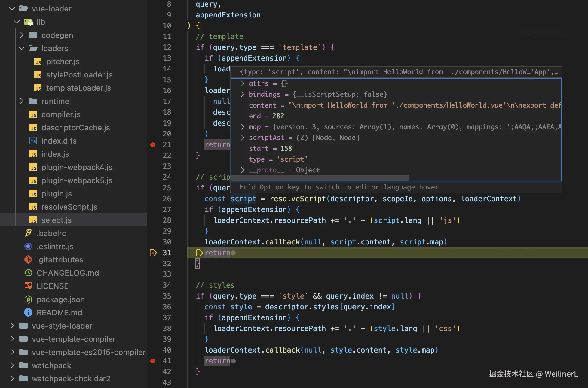Click the ESLint icon beside .eslintrc.js

pos(28,246)
